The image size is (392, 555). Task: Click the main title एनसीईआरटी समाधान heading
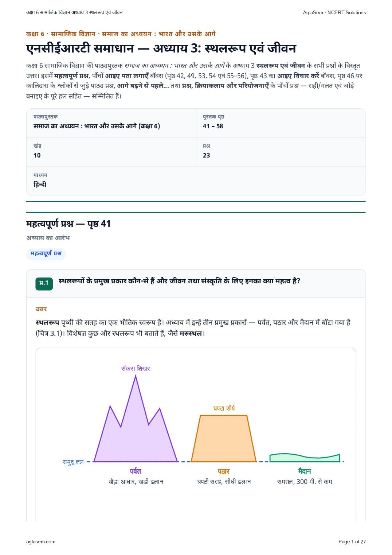(x=161, y=48)
